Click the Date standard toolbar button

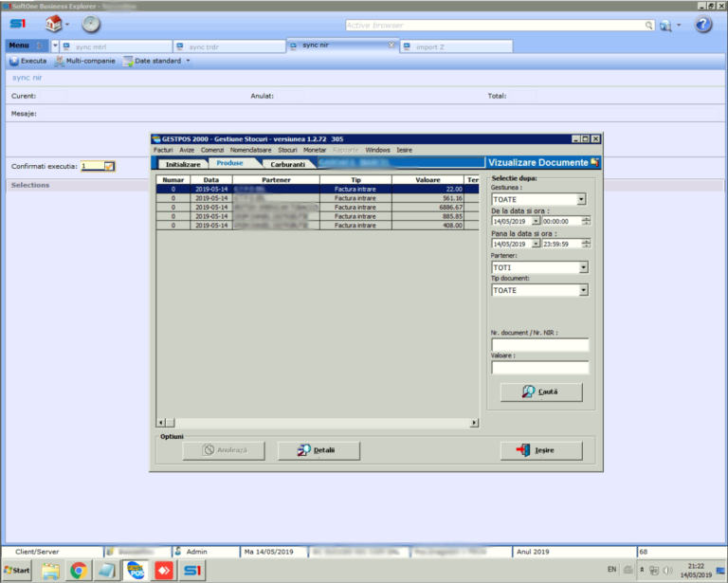coord(153,61)
